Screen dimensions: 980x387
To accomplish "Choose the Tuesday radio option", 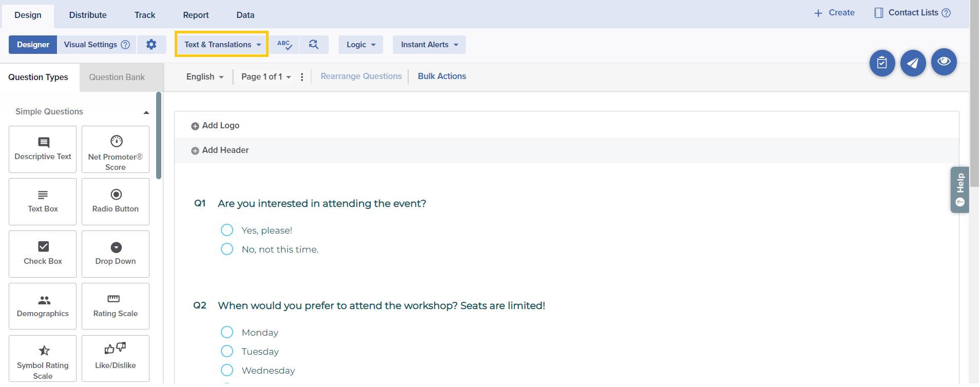I will (227, 351).
